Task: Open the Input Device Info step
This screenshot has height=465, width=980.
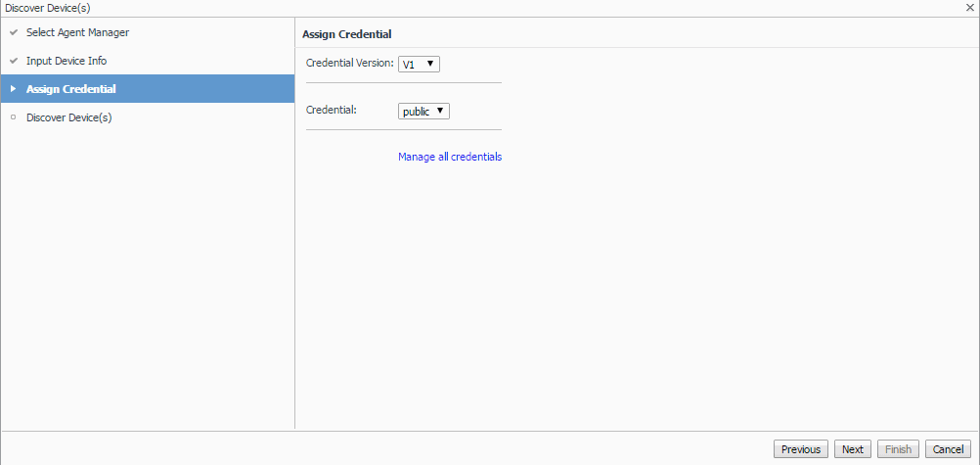Action: pyautogui.click(x=67, y=61)
